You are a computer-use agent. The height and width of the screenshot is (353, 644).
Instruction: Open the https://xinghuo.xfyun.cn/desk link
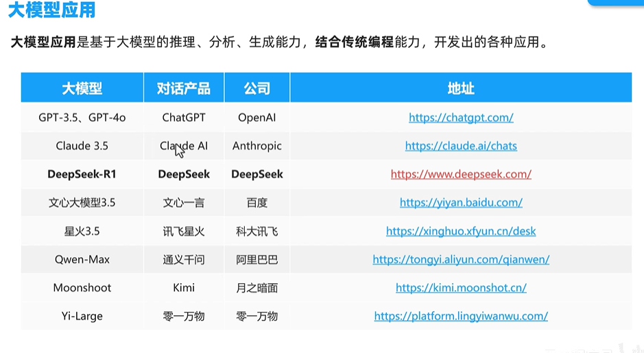461,231
